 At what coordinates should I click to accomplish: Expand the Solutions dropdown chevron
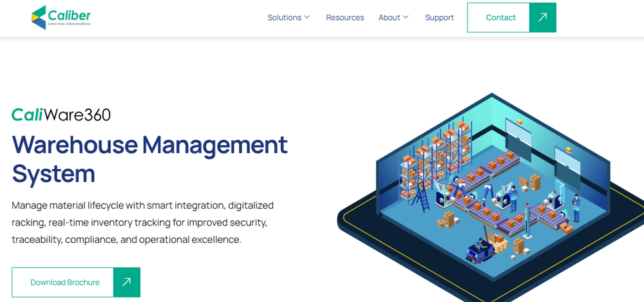[307, 17]
